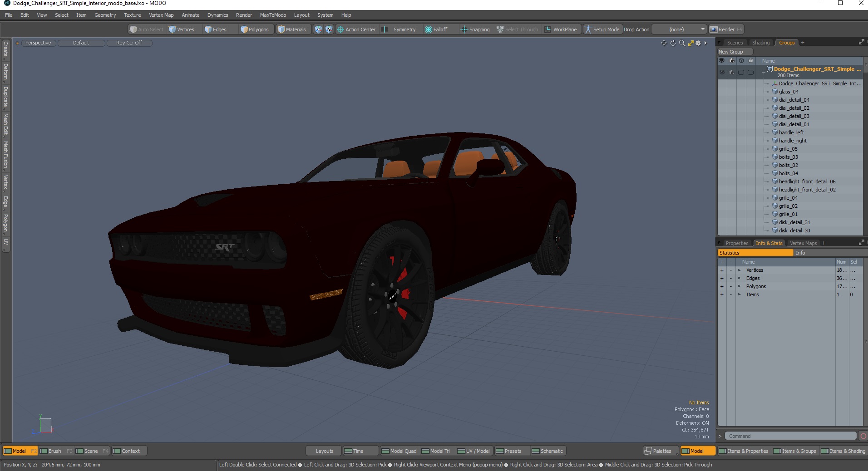
Task: Switch to the Properties tab
Action: [x=737, y=243]
